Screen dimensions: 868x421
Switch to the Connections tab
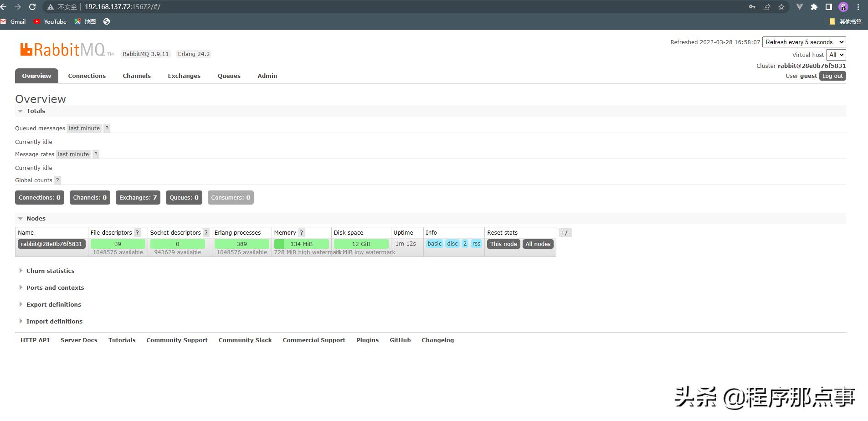pos(87,76)
